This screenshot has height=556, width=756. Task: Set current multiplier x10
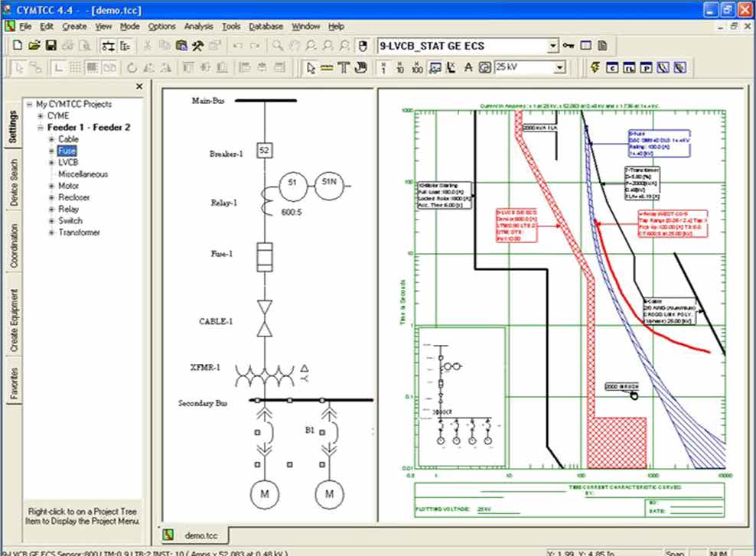click(400, 68)
